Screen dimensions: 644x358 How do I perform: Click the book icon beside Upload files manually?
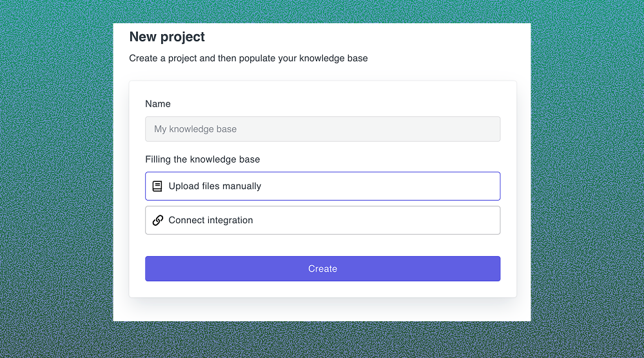157,186
